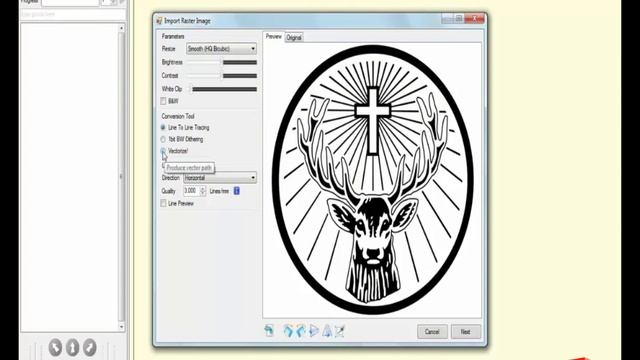Click the Quality value input field
640x360 pixels.
tap(191, 191)
